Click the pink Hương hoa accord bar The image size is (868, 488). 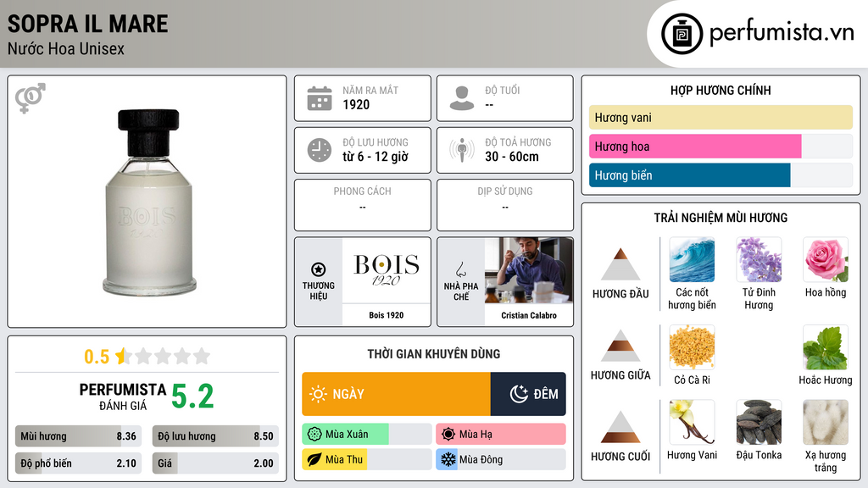(x=695, y=146)
